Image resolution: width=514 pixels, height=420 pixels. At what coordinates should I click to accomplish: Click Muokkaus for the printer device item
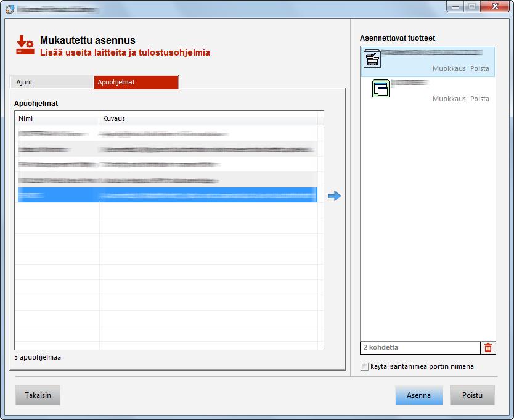pos(449,68)
